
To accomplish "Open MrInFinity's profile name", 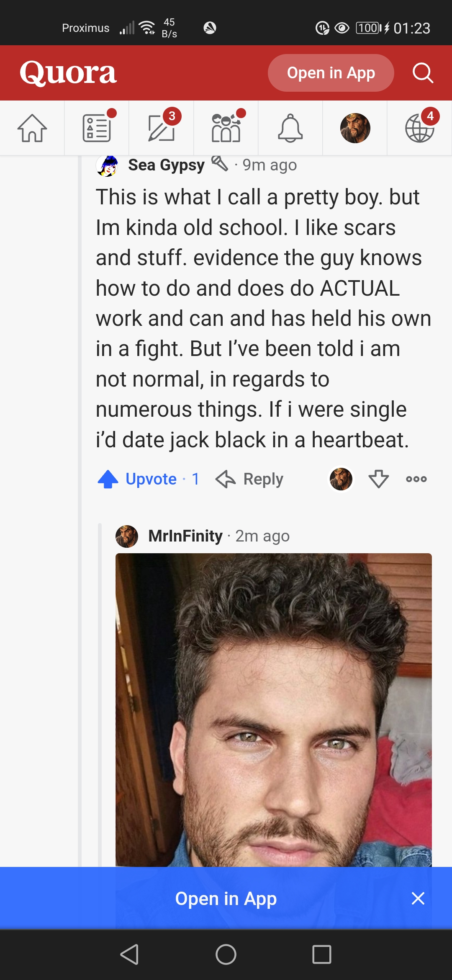I will click(185, 536).
